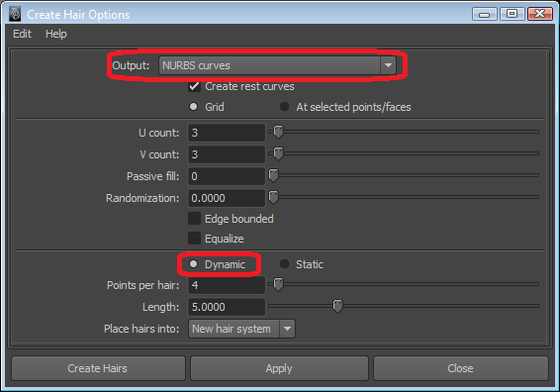Click the Output dropdown arrow
This screenshot has height=392, width=560.
click(x=388, y=65)
